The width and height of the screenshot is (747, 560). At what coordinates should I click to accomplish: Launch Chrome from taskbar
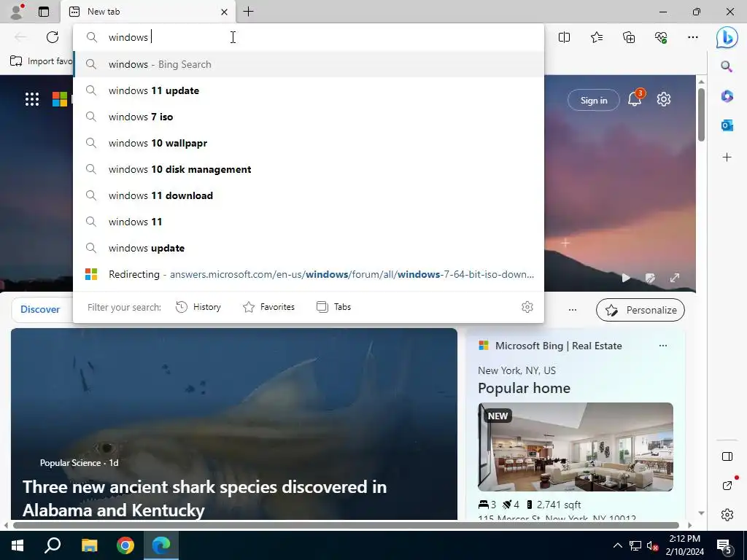click(125, 545)
